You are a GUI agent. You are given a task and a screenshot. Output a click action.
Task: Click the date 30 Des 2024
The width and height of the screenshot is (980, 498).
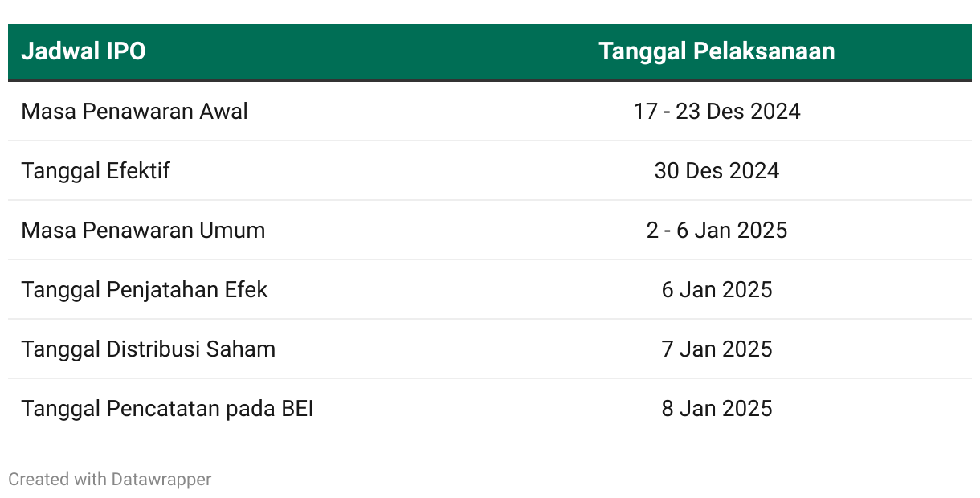click(x=717, y=170)
